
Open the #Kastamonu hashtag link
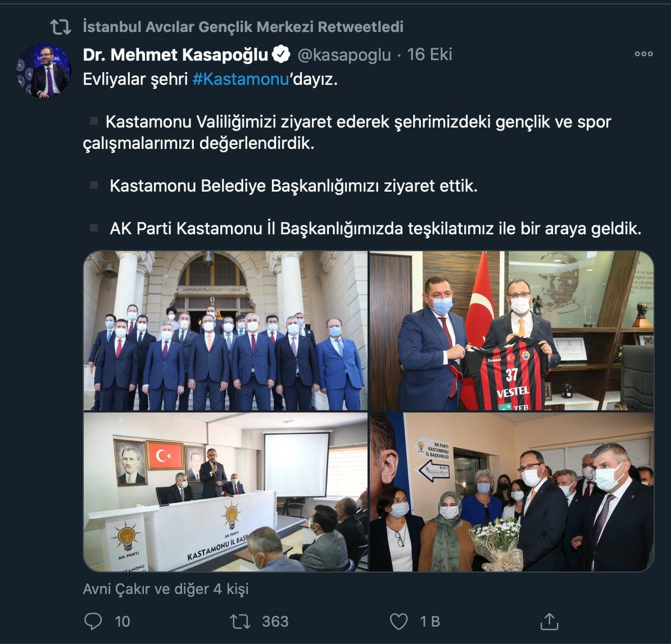pyautogui.click(x=241, y=79)
